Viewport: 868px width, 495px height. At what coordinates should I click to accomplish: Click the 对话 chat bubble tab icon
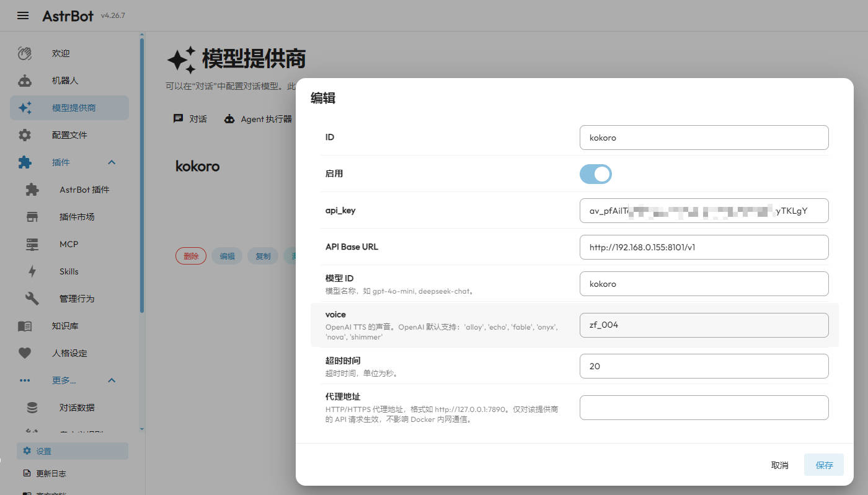pyautogui.click(x=178, y=118)
